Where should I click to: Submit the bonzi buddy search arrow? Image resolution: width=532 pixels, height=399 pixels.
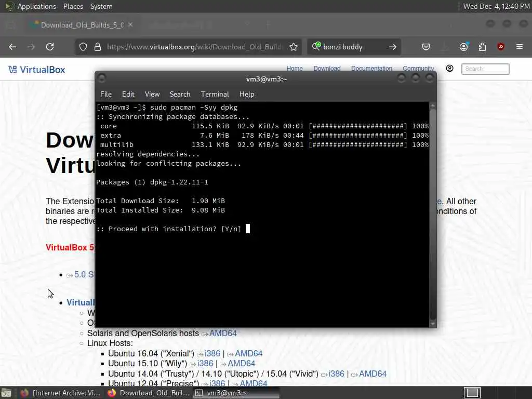click(x=393, y=47)
